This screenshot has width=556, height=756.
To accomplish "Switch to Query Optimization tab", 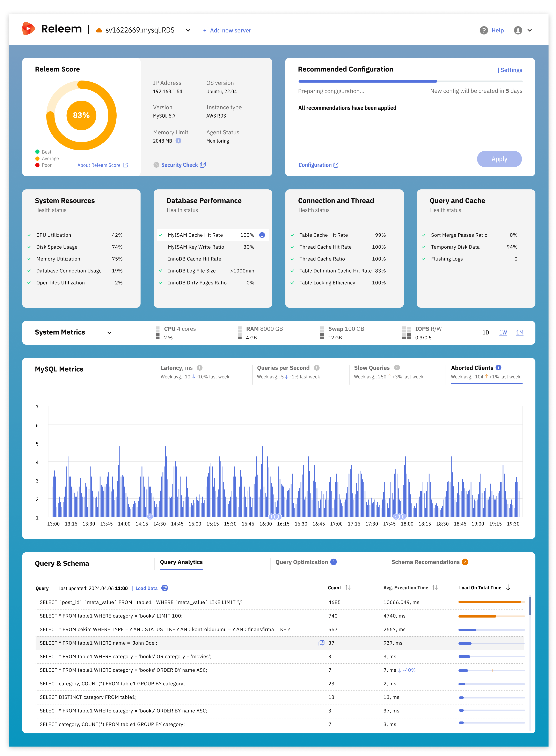I will click(302, 562).
